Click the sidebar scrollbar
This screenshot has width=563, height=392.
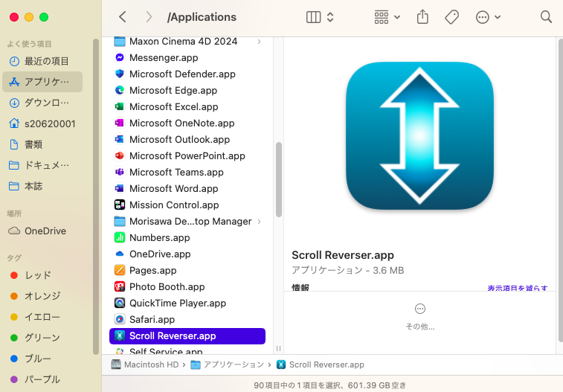pos(95,196)
